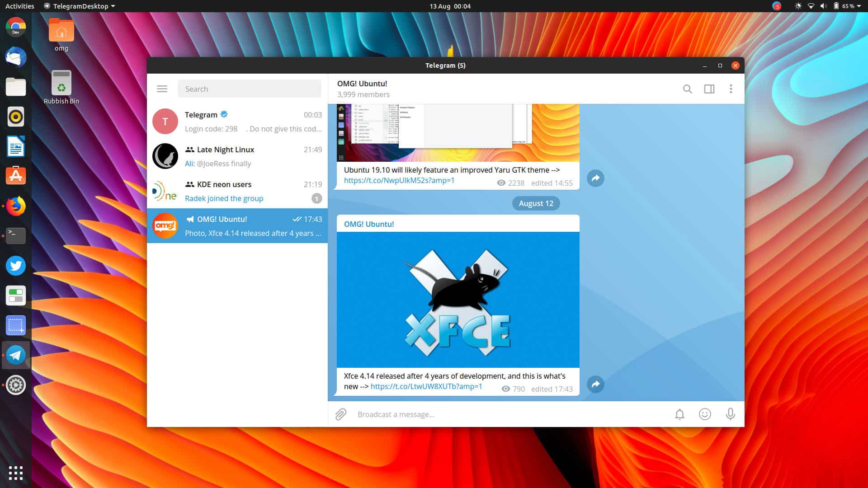Click the verified badge next to Telegram
The image size is (868, 488).
(224, 114)
